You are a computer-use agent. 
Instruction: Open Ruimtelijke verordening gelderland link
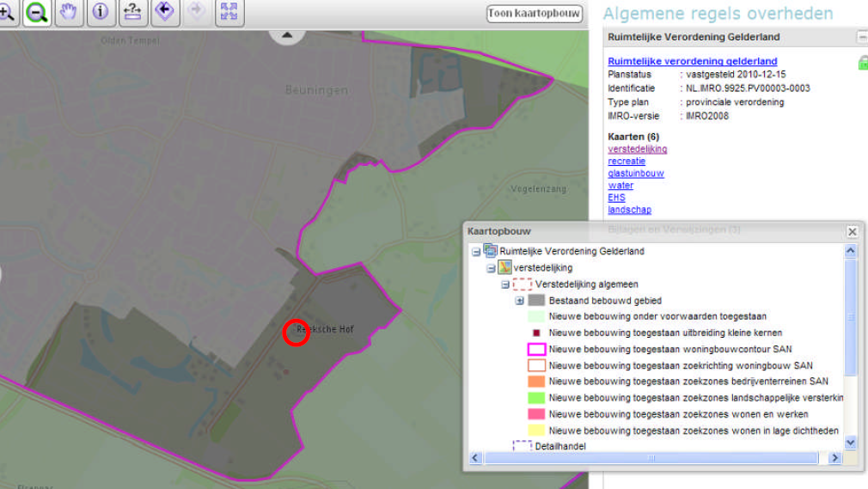tap(693, 61)
